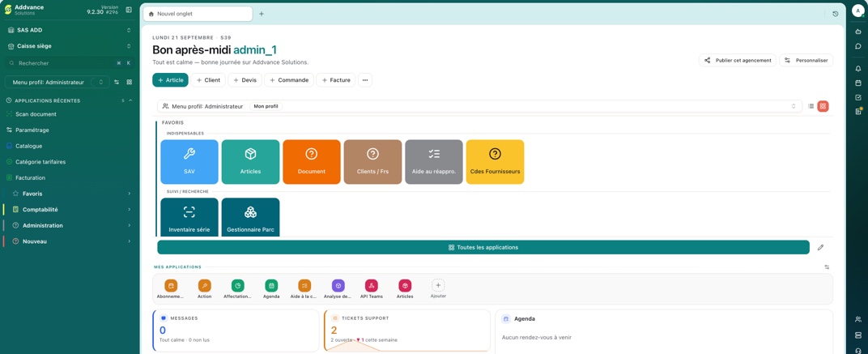Image resolution: width=868 pixels, height=354 pixels.
Task: Click the pencil edit icon beside Toutes les applications
Action: tap(821, 248)
